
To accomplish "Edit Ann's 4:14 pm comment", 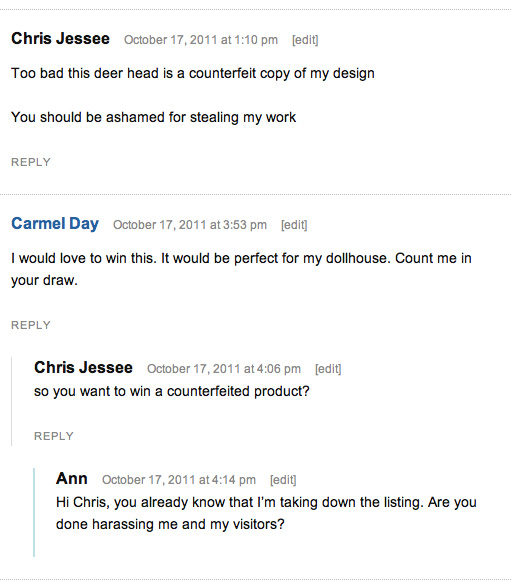I will pyautogui.click(x=283, y=480).
